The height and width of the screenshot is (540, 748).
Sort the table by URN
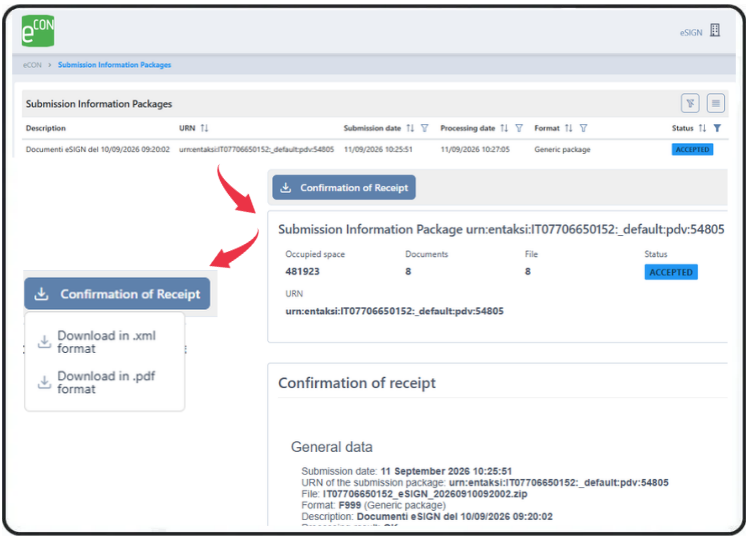(x=204, y=128)
